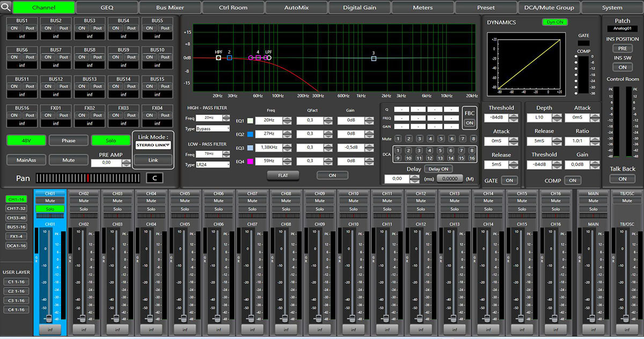
Task: Select the LPF node on EQ graph
Action: click(x=269, y=57)
